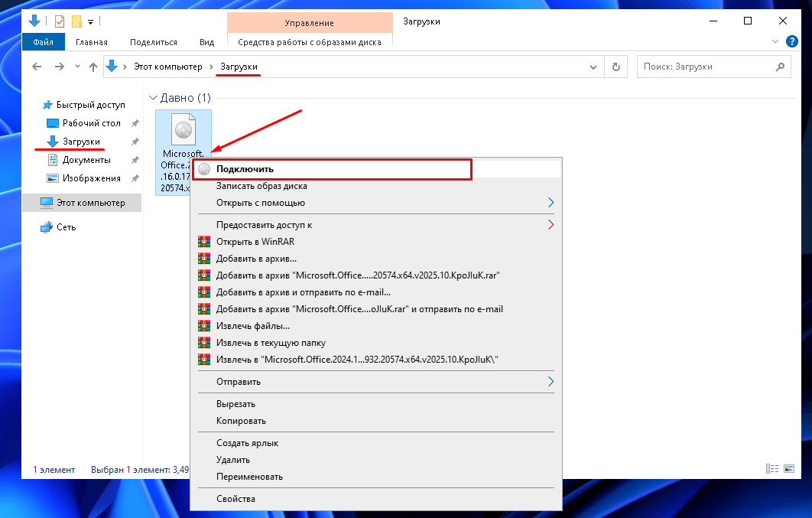
Task: Select Загрузки in navigation pane
Action: 73,142
